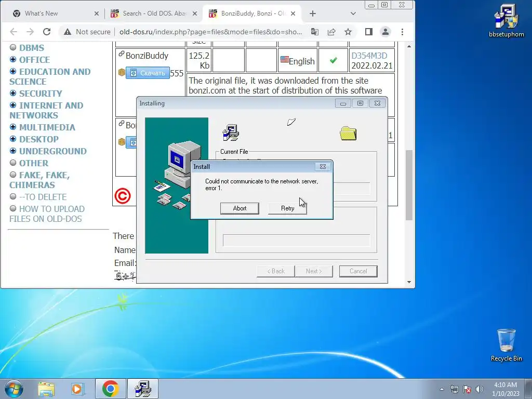This screenshot has height=399, width=532.
Task: Reload the current page
Action: 47,32
